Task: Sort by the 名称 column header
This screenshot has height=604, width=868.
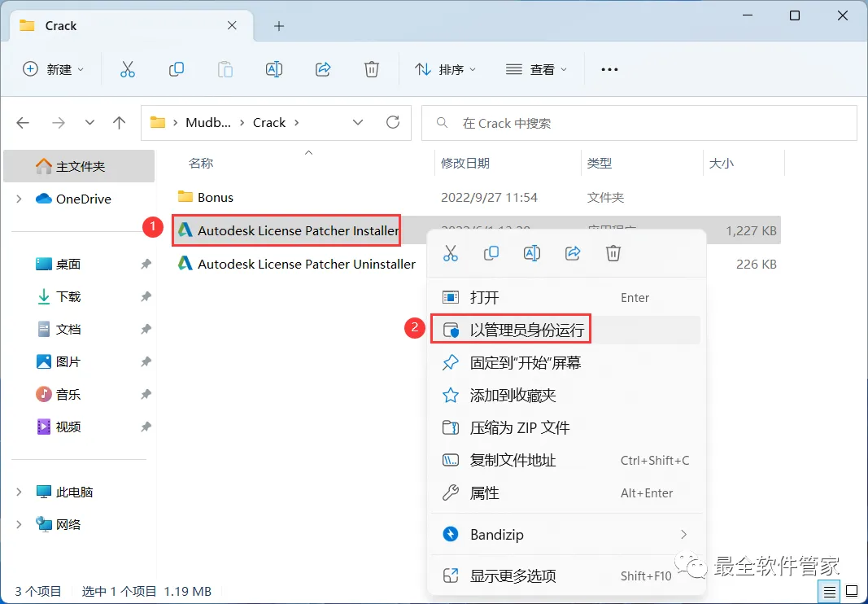Action: pyautogui.click(x=200, y=164)
